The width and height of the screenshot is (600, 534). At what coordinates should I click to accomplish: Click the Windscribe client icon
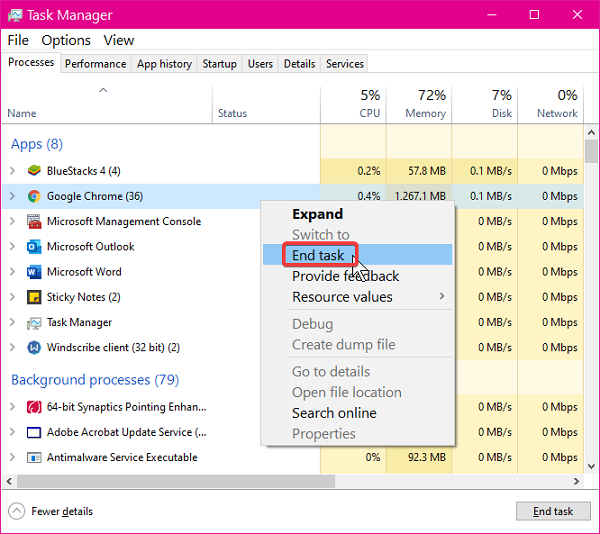[x=35, y=348]
